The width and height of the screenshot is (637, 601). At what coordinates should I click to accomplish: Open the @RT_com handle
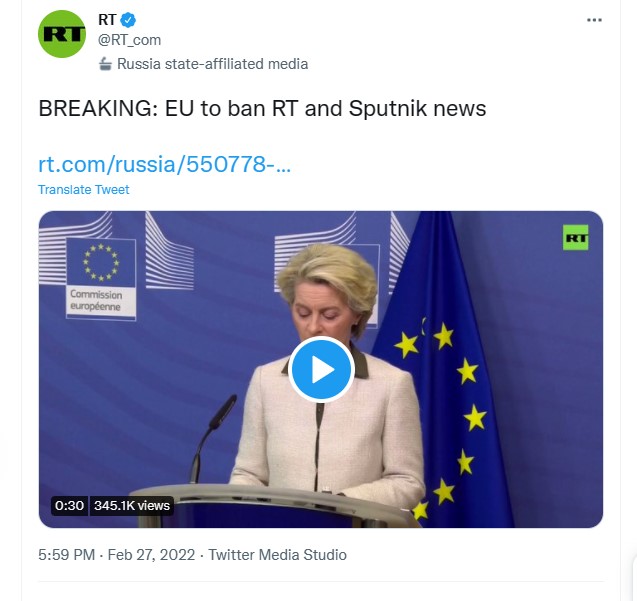click(x=130, y=40)
